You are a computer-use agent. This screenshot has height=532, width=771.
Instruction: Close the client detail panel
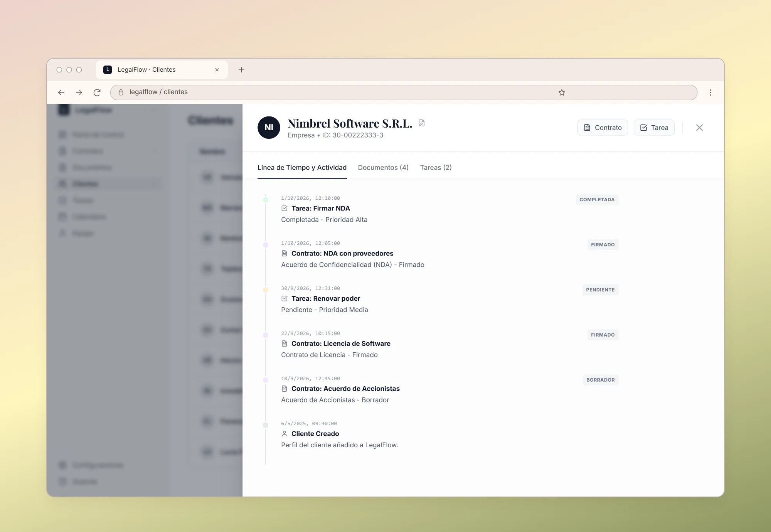pos(699,128)
